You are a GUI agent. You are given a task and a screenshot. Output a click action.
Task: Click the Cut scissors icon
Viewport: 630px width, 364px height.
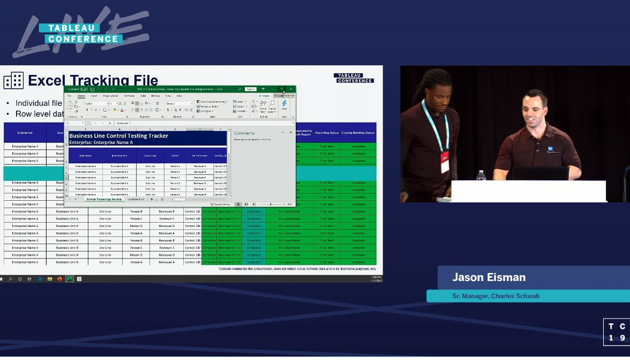[x=76, y=102]
